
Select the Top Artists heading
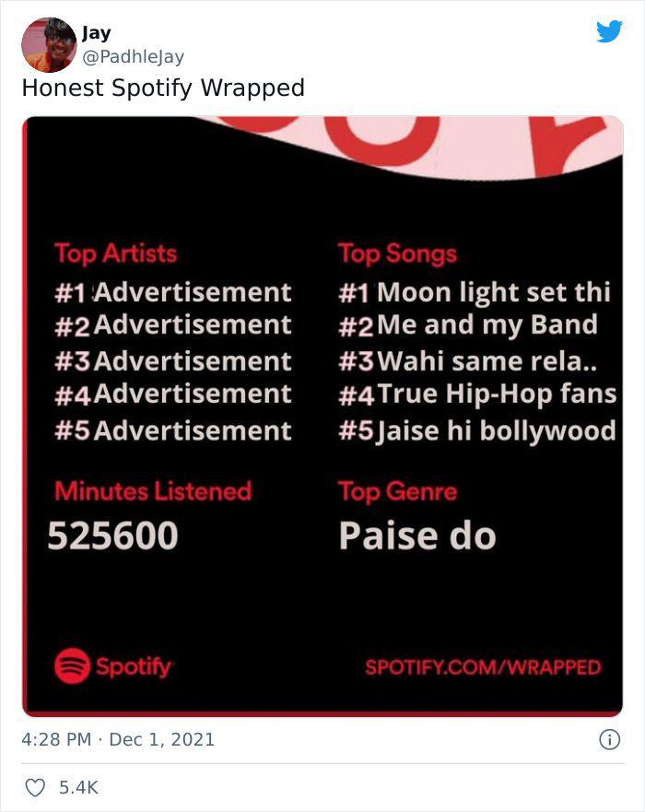pos(116,253)
